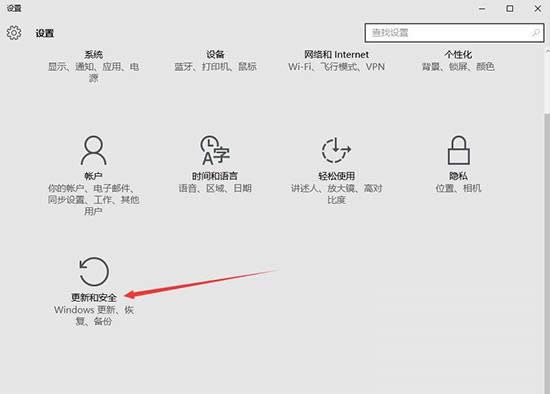Click the vertical scrollbar thumb

547,253
